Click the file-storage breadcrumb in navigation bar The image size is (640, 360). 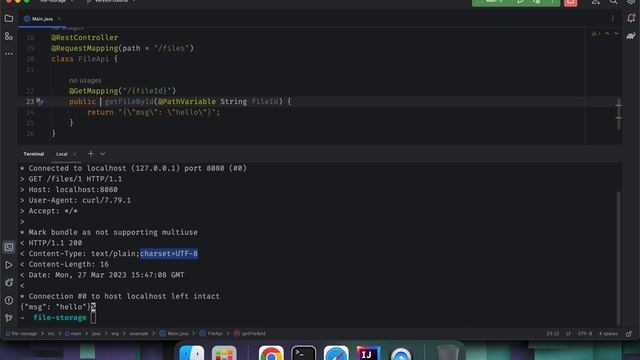[21, 333]
